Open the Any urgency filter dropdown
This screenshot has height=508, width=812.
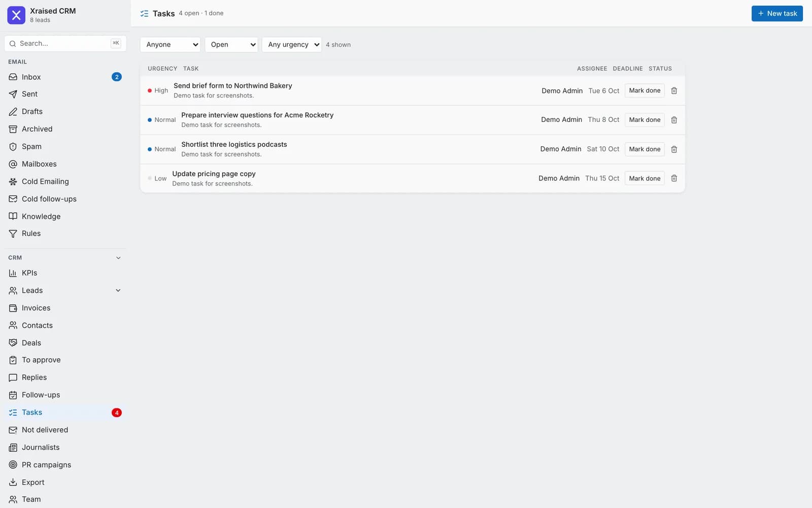(292, 45)
